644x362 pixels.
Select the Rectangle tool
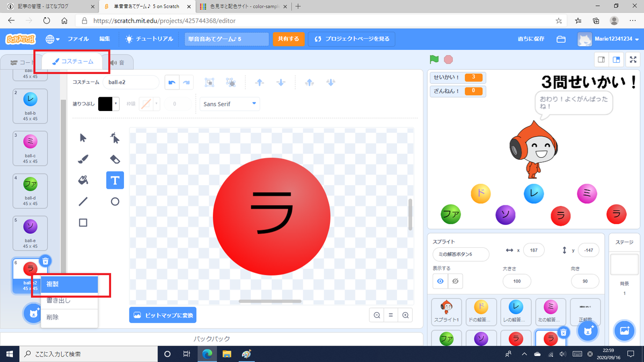[83, 223]
